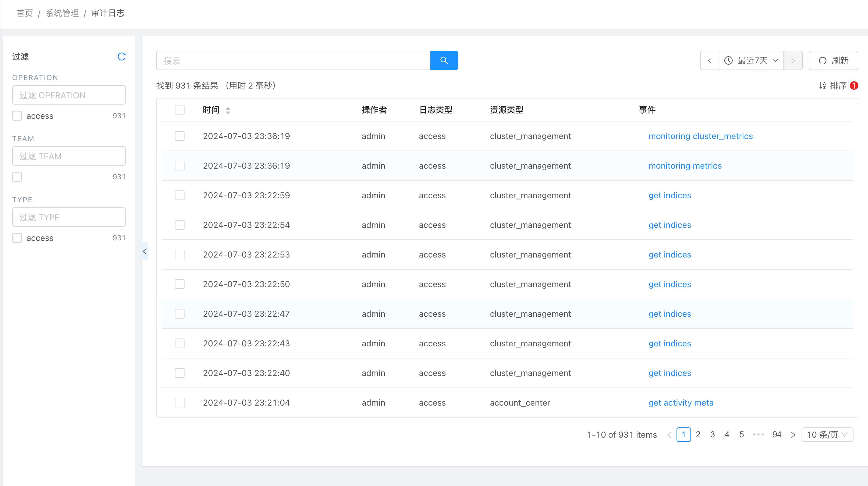Click timestamp 2024-07-03 23:22:47
The height and width of the screenshot is (486, 868).
(246, 314)
